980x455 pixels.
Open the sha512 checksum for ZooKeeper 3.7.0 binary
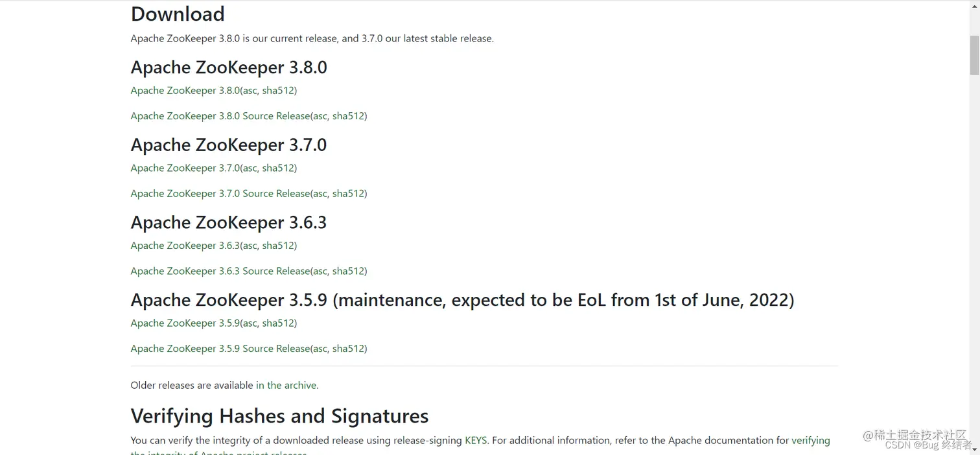pyautogui.click(x=278, y=168)
